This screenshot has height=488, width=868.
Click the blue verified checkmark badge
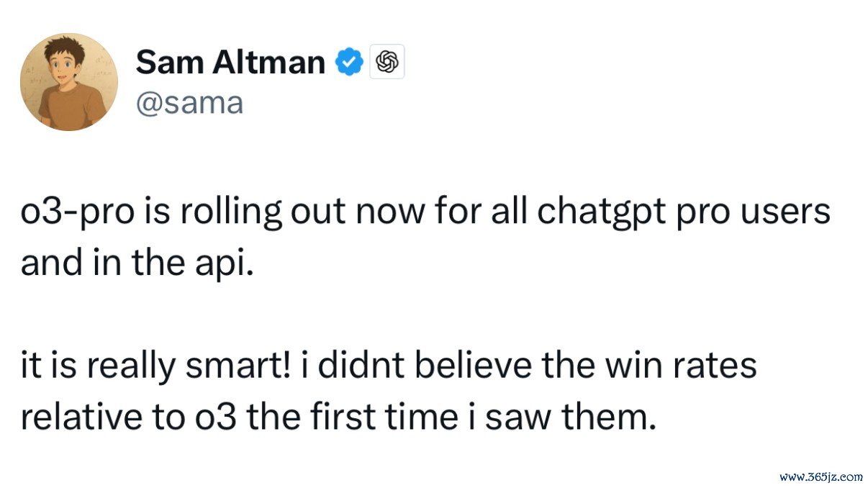(351, 63)
